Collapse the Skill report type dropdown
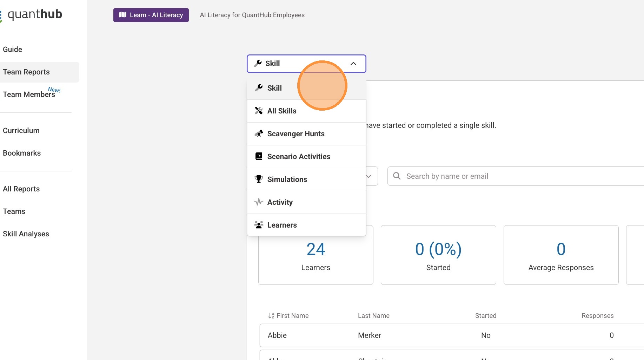This screenshot has width=644, height=360. 353,64
